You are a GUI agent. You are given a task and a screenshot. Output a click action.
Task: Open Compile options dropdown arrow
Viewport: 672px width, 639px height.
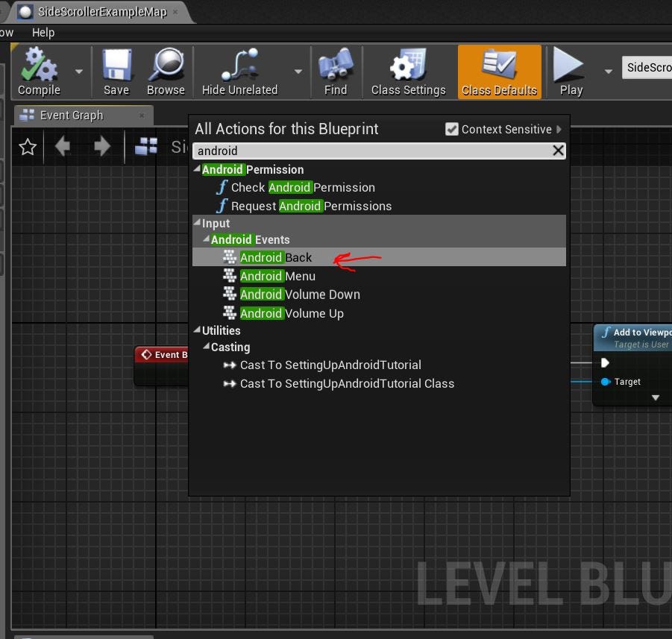[x=79, y=72]
